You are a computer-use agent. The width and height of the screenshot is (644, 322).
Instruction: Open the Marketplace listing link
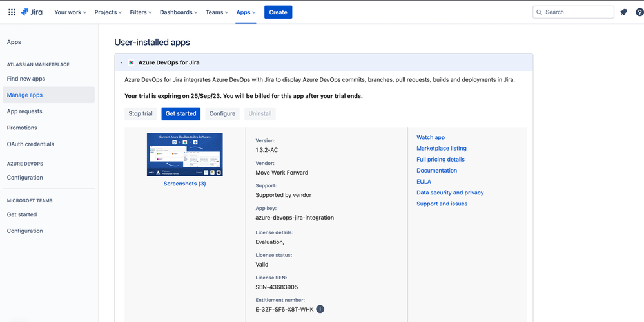(x=442, y=149)
